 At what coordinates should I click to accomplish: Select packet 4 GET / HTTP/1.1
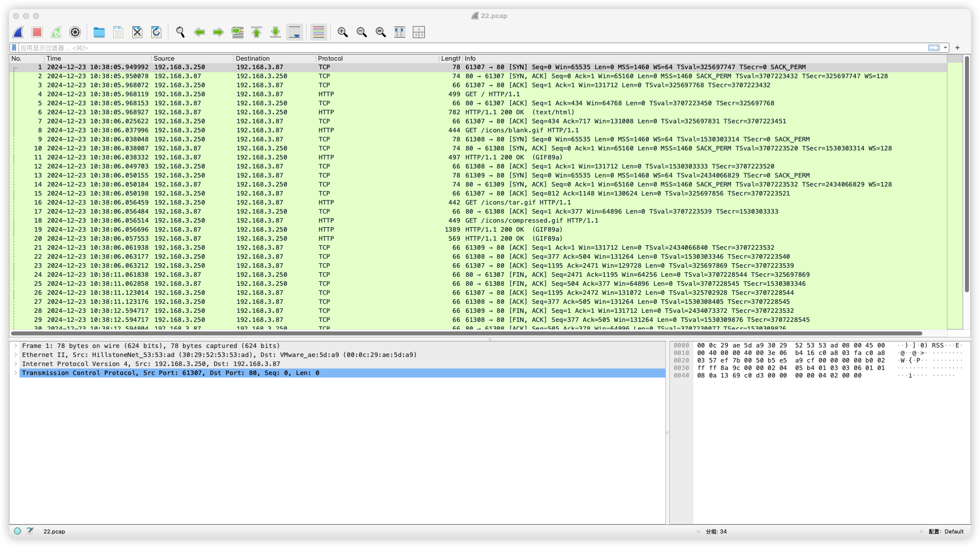(478, 94)
